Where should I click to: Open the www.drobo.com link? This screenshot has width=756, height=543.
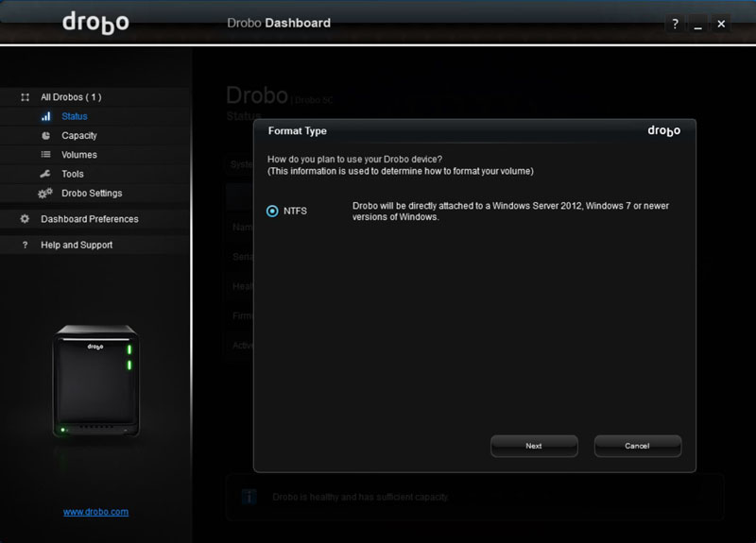[95, 512]
